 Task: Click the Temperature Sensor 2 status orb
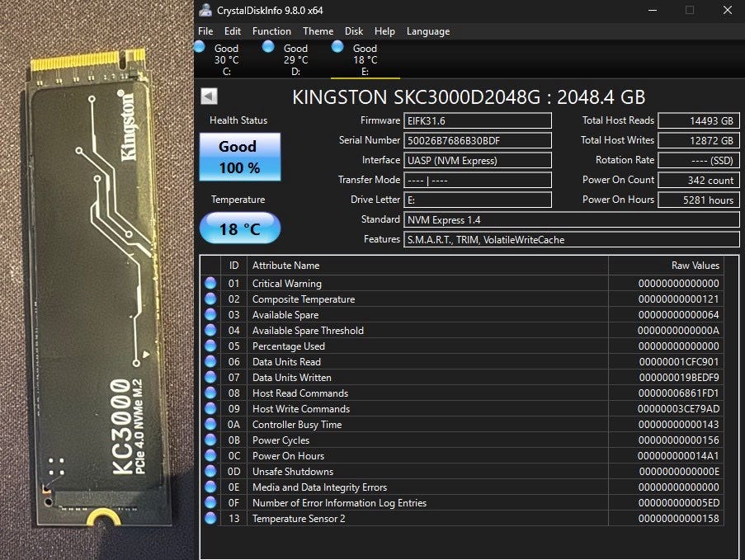tap(210, 518)
